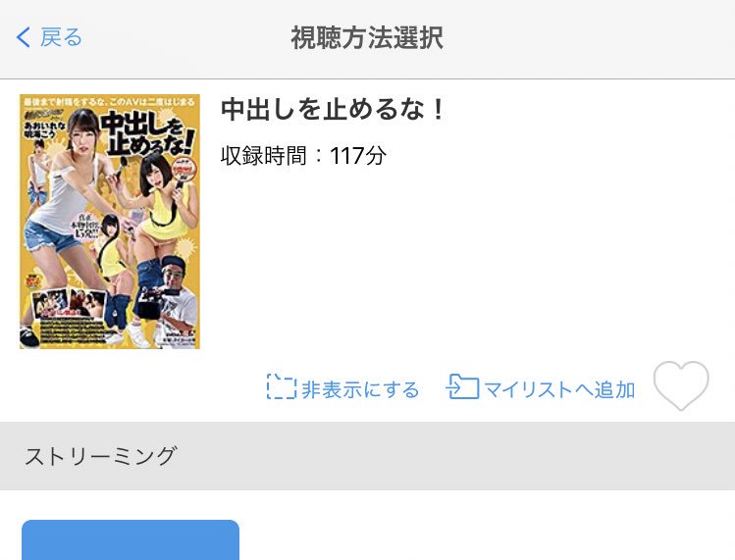The image size is (735, 560).
Task: Tap the title text printed on cover art
Action: tap(148, 133)
